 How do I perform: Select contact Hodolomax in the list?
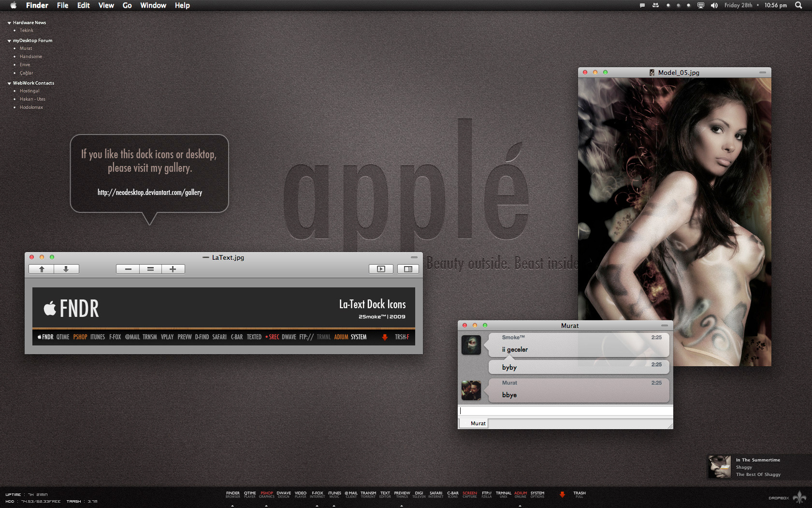pyautogui.click(x=31, y=107)
